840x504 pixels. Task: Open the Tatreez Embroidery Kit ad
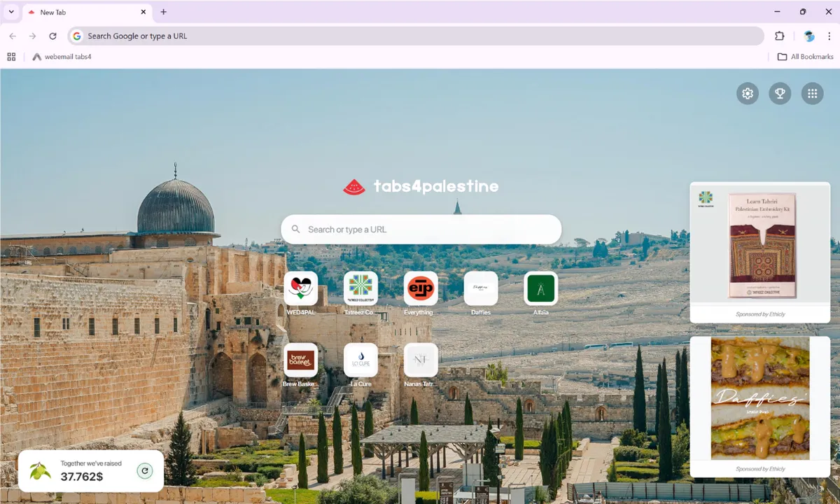pos(760,244)
